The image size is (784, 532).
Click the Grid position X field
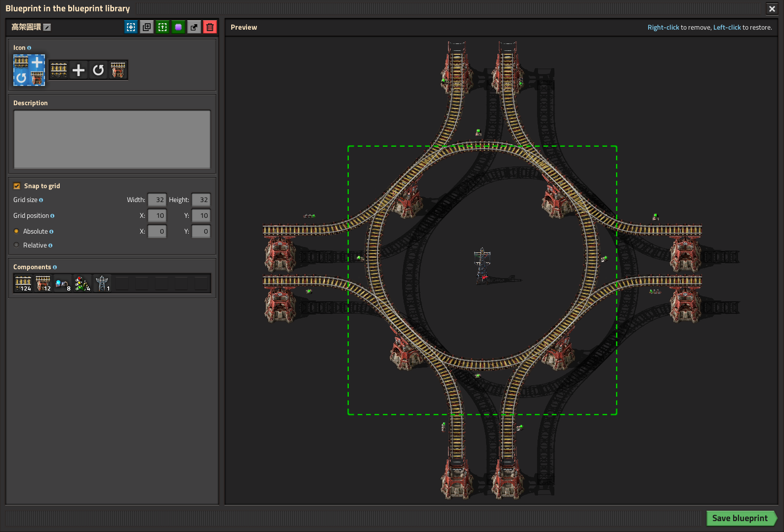click(157, 216)
